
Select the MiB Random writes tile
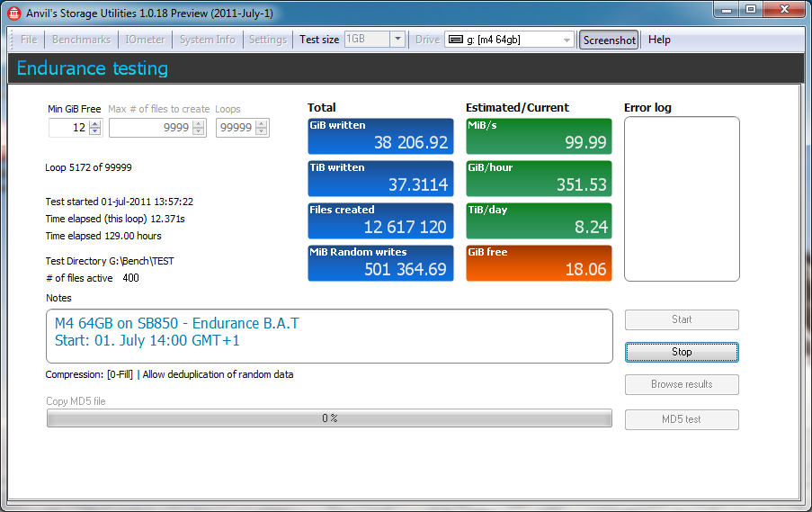tap(380, 264)
